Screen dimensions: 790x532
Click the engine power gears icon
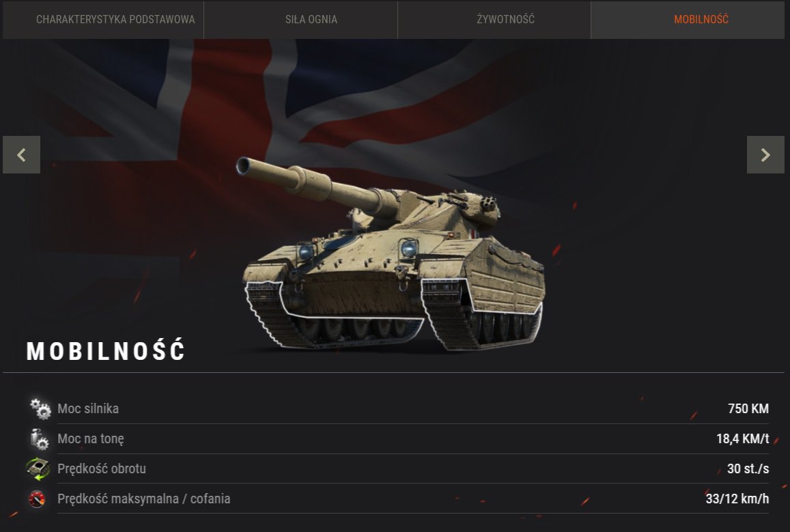[x=40, y=408]
